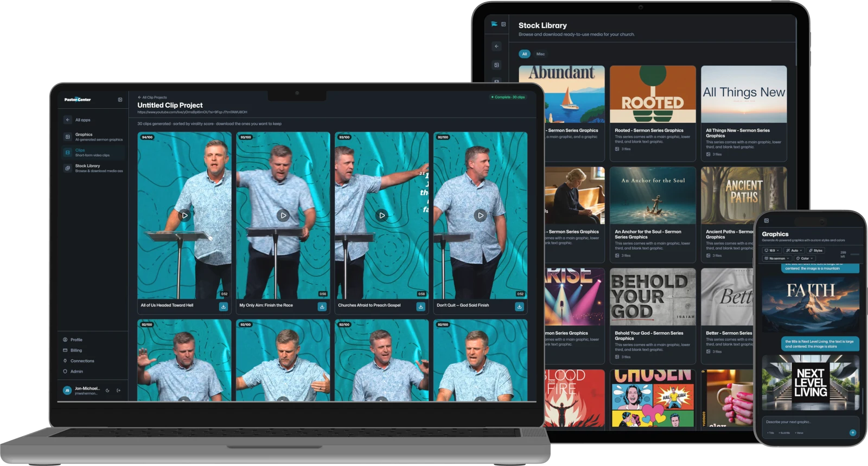Click the Pastor Center flag logo on tablet

pyautogui.click(x=494, y=24)
